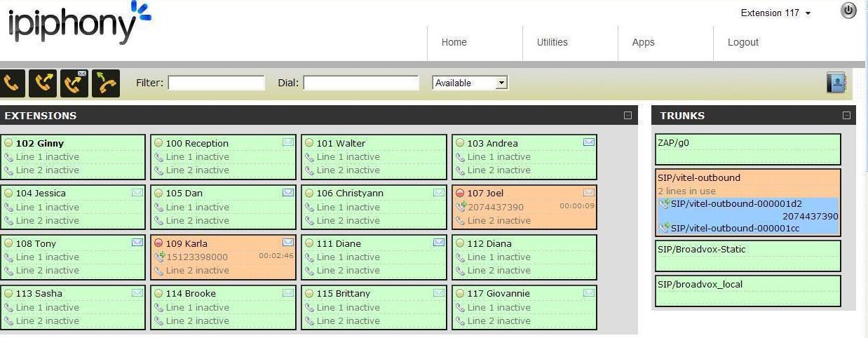Open the Utilities menu
868x338 pixels.
pos(552,42)
